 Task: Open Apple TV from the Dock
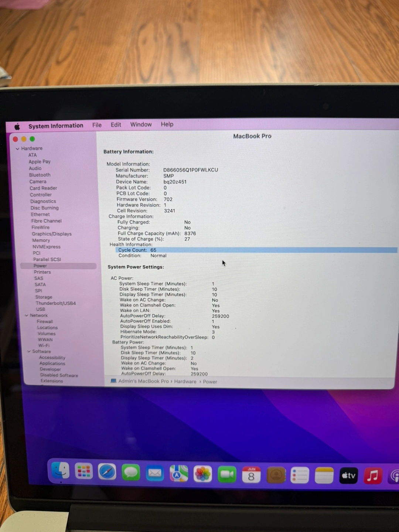[x=348, y=475]
